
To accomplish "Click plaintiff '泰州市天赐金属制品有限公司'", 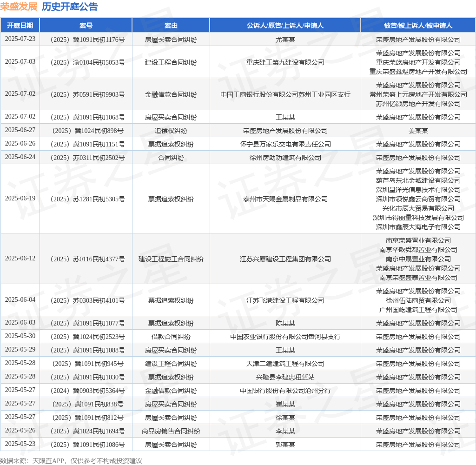I will (285, 199).
